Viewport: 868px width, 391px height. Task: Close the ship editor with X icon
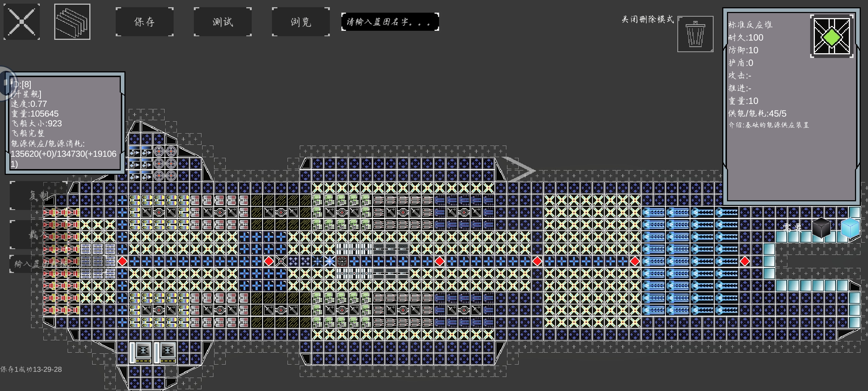pos(22,22)
